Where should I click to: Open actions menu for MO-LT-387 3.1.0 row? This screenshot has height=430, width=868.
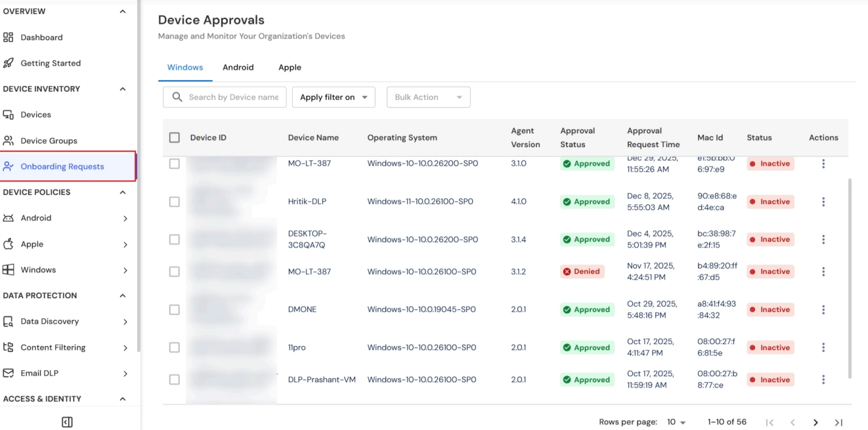(x=823, y=163)
